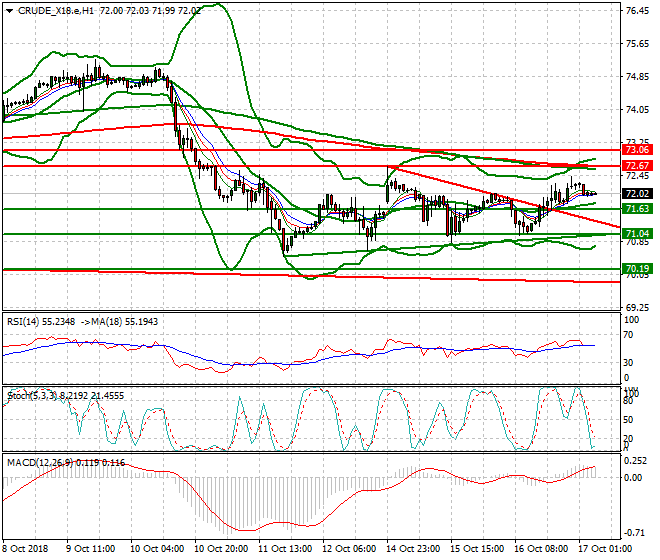Click the red 72.67 price level label
Image resolution: width=660 pixels, height=560 pixels.
[x=637, y=166]
